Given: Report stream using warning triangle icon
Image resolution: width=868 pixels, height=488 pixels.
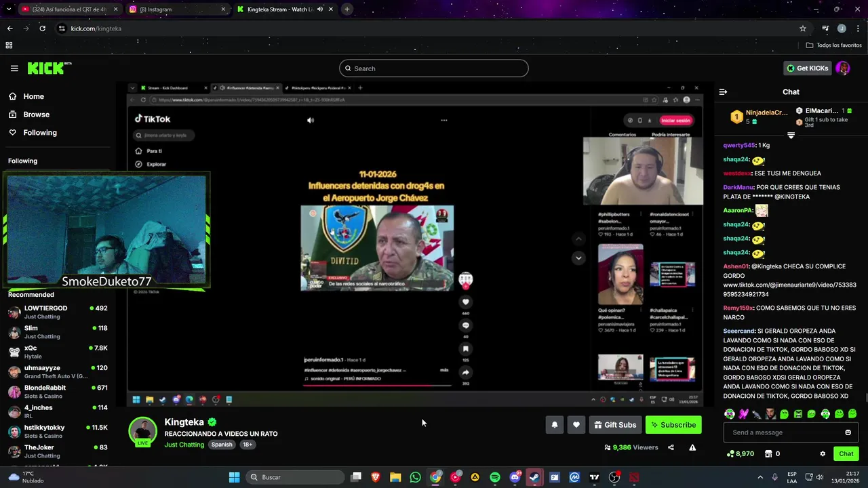Looking at the screenshot, I should click(x=692, y=447).
